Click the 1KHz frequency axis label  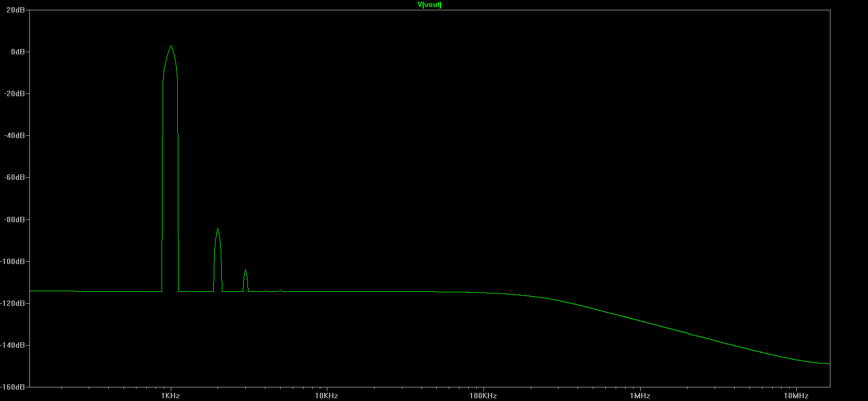tap(170, 396)
